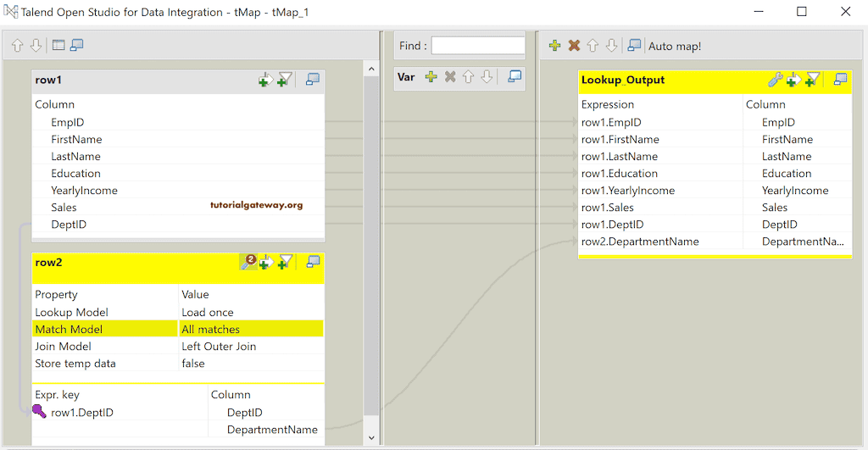The width and height of the screenshot is (868, 450).
Task: Select the Match Model property row label
Action: [69, 330]
